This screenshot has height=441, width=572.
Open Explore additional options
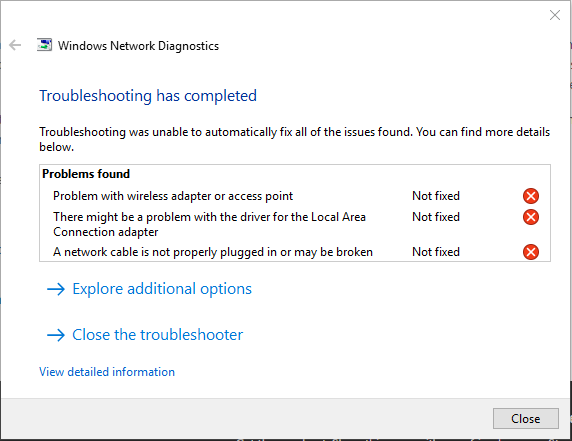(x=149, y=289)
